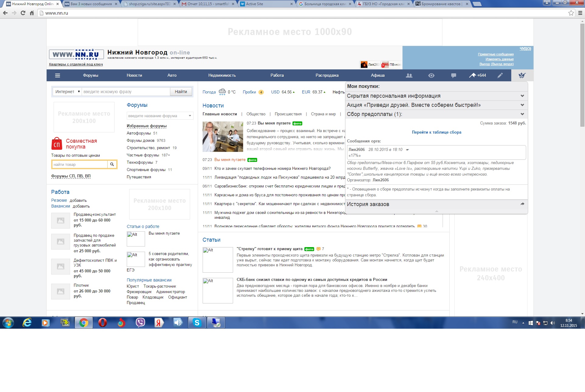Image resolution: width=585 pixels, height=392 pixels.
Task: Open 'Недвижимость' in the navigation bar
Action: click(x=222, y=75)
